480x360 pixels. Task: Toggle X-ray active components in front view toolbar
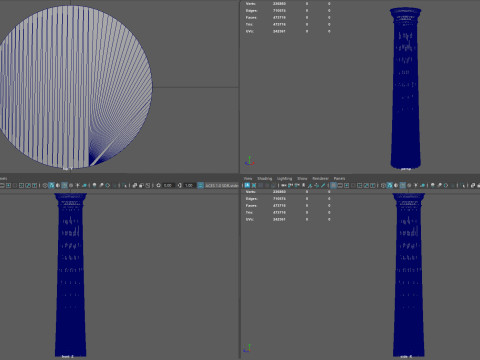pos(141,185)
